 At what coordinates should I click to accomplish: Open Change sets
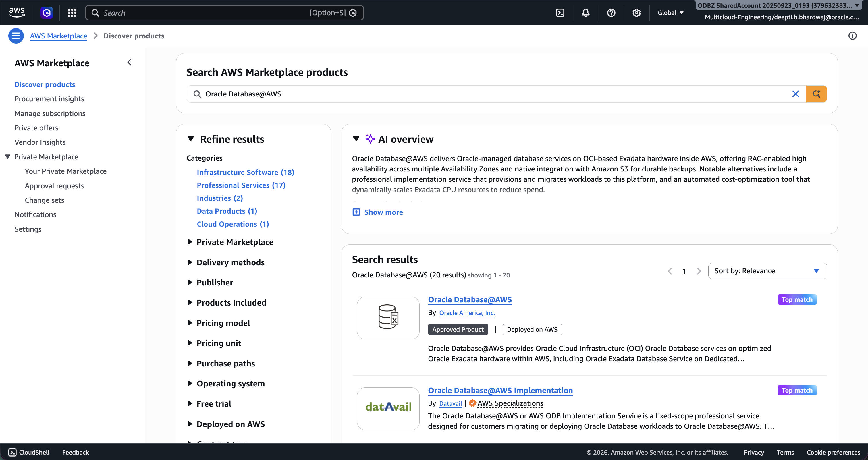click(45, 200)
